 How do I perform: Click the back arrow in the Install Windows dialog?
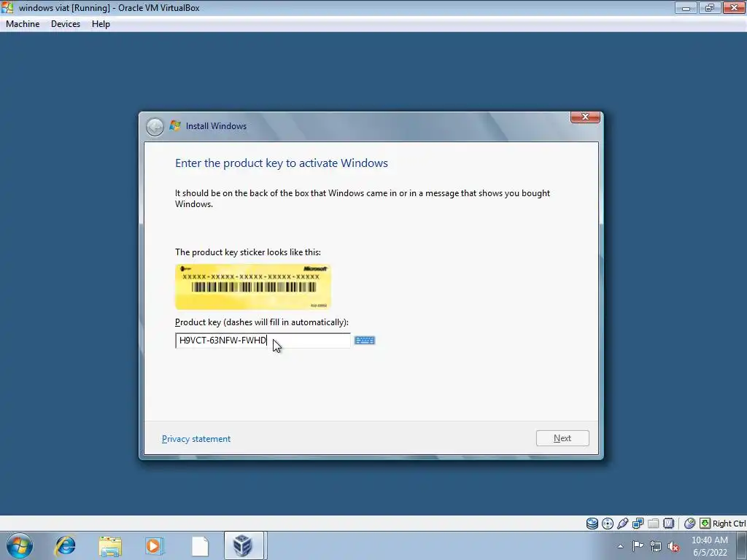(155, 127)
